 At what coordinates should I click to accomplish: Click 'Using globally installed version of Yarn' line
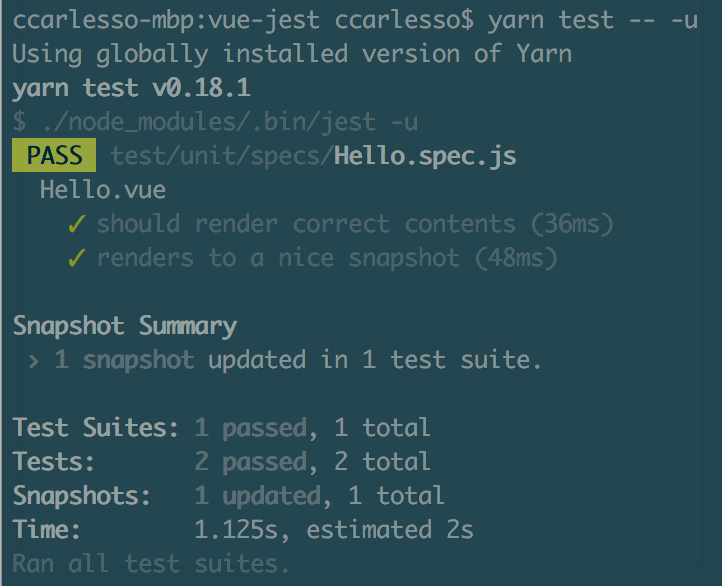pyautogui.click(x=292, y=54)
